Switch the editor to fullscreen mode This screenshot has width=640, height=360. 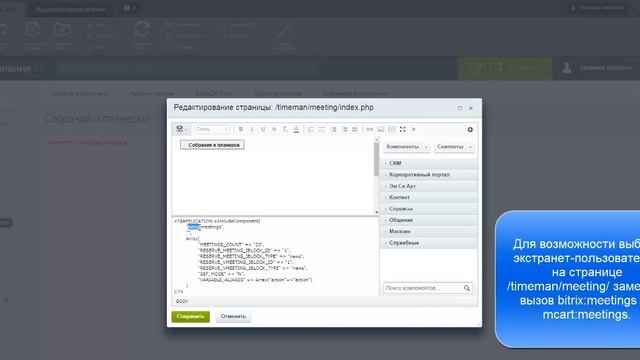pos(402,129)
